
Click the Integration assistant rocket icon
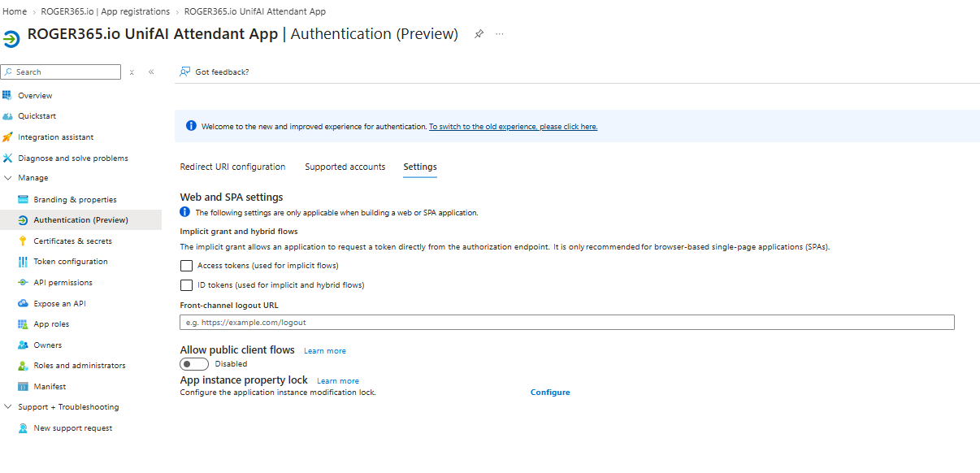point(7,137)
